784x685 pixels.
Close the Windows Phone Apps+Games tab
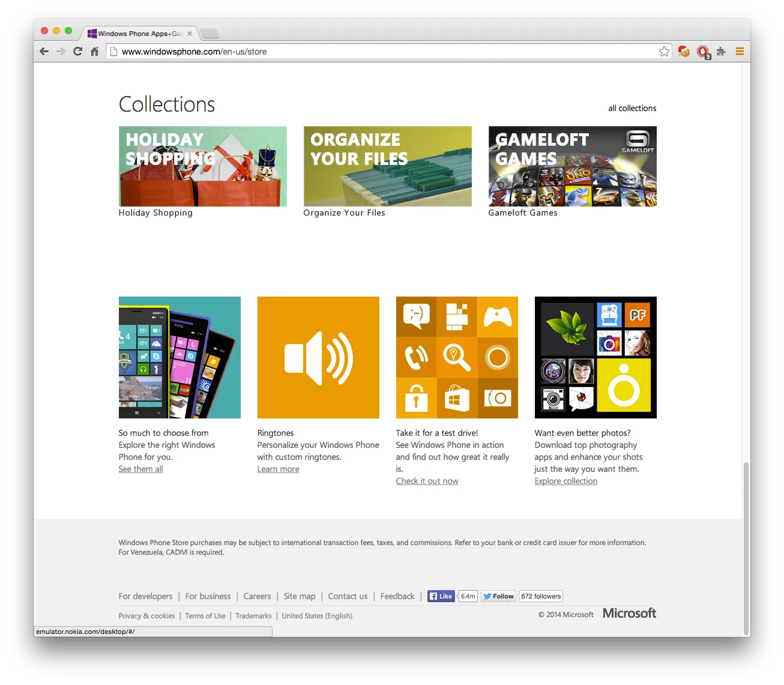point(190,34)
